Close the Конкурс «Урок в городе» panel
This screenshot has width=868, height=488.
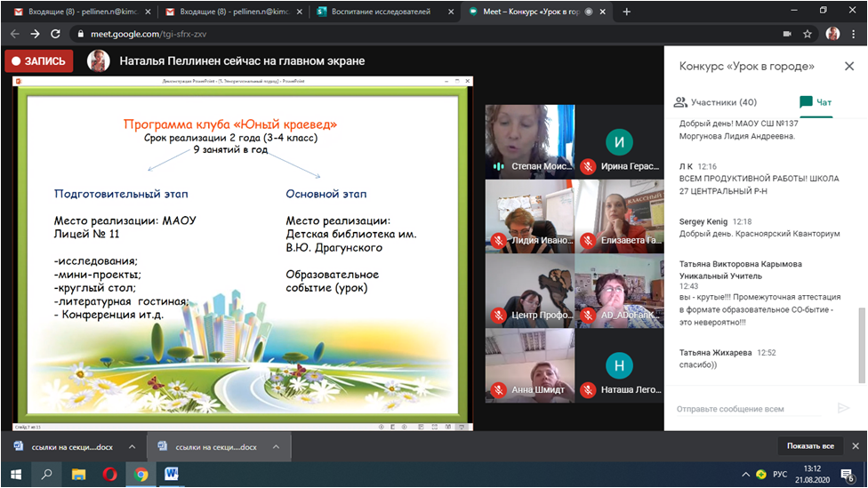[849, 67]
